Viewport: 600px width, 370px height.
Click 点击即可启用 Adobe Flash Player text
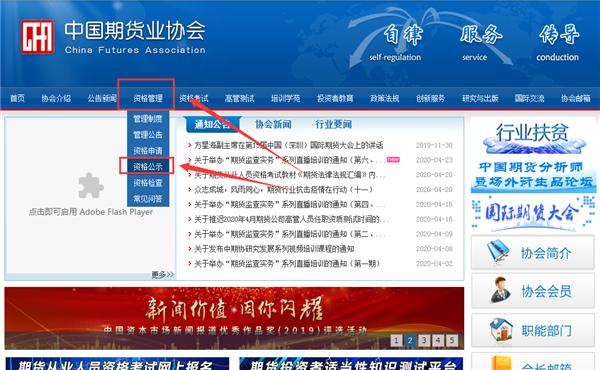coord(91,212)
